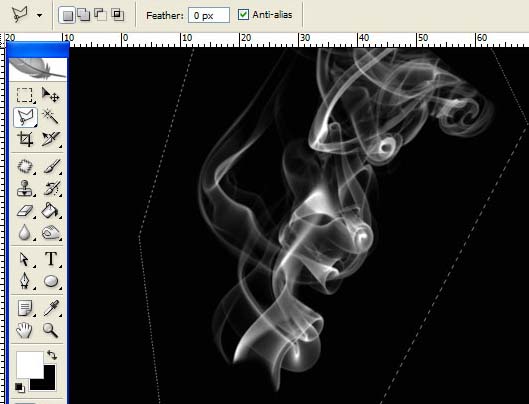Enable Intersect with selection mode
529x404 pixels.
(x=117, y=15)
